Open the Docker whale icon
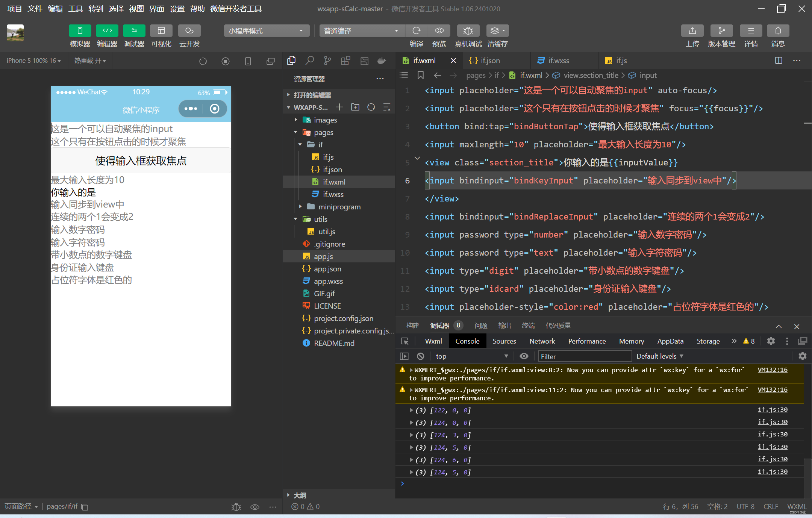This screenshot has height=518, width=812. 382,61
